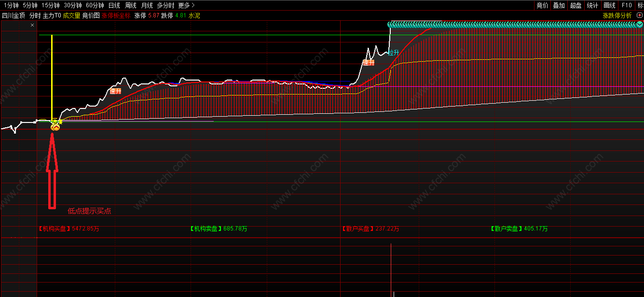
Task: Click the 四川金顶 stock name
Action: pyautogui.click(x=14, y=15)
